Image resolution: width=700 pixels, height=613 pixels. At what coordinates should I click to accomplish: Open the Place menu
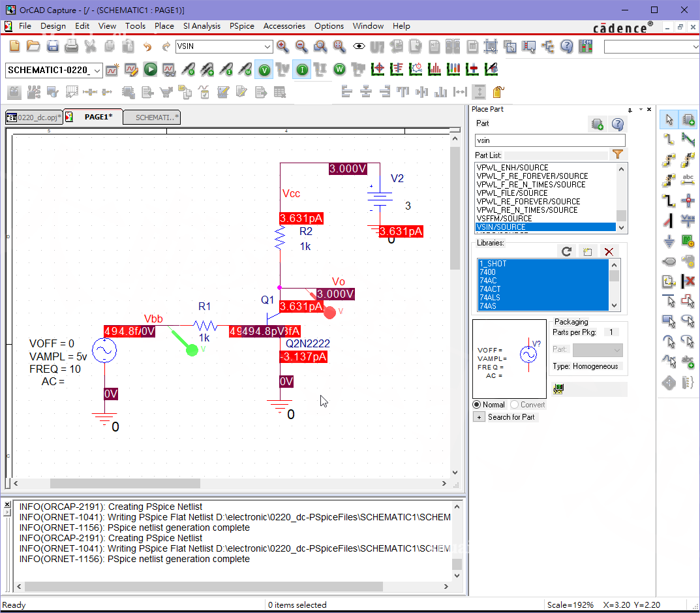164,26
